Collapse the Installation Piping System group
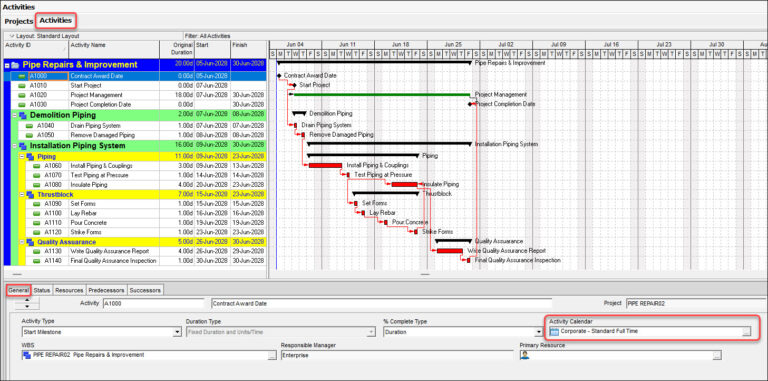This screenshot has width=768, height=381. point(15,146)
